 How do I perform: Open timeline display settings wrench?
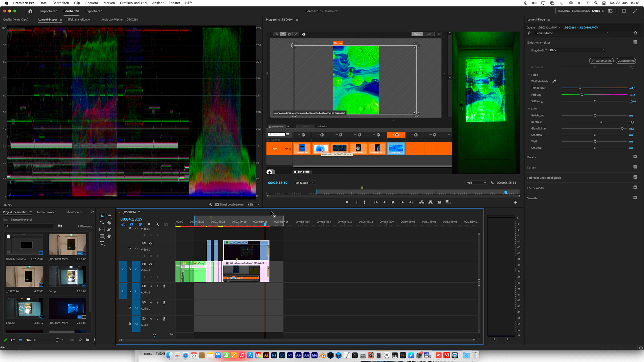point(157,224)
